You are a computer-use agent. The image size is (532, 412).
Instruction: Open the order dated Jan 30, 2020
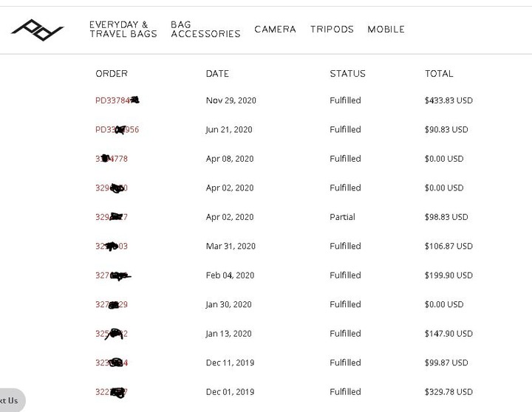click(x=112, y=304)
